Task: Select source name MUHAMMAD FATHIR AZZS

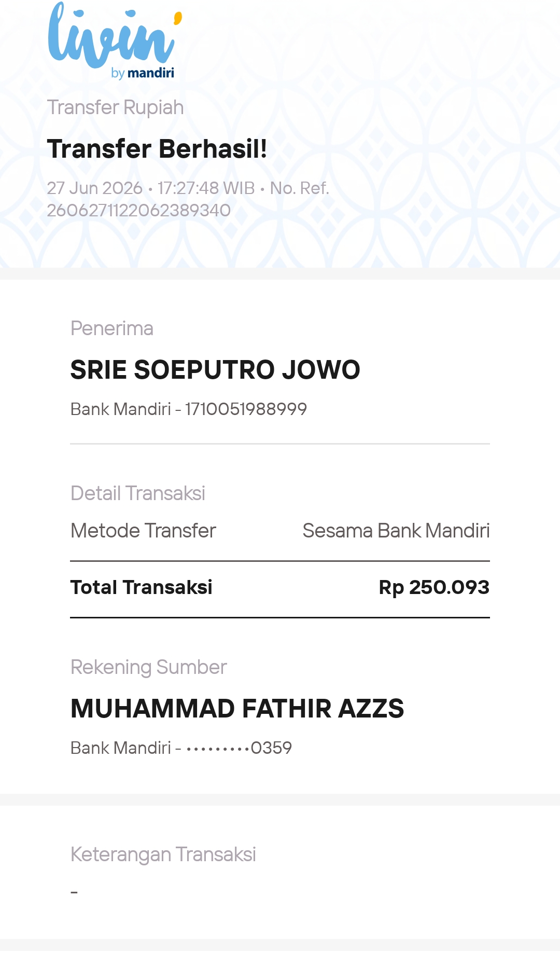Action: tap(237, 709)
